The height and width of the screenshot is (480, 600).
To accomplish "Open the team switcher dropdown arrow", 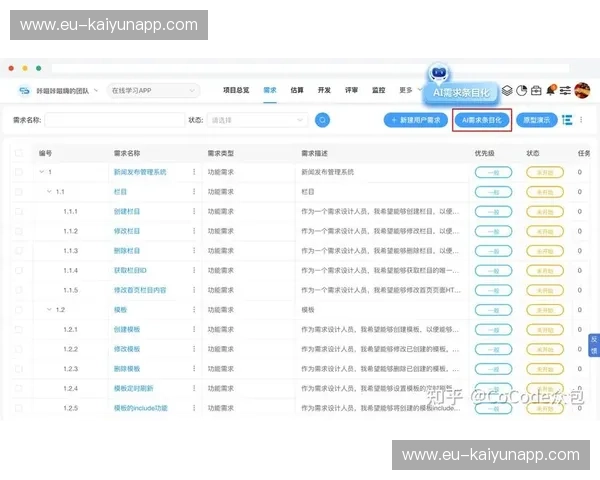I will [x=96, y=91].
